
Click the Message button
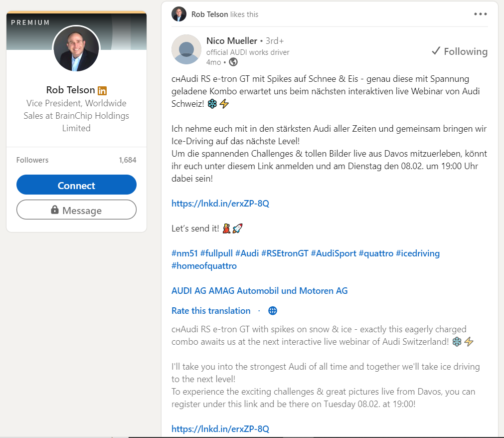pyautogui.click(x=76, y=210)
